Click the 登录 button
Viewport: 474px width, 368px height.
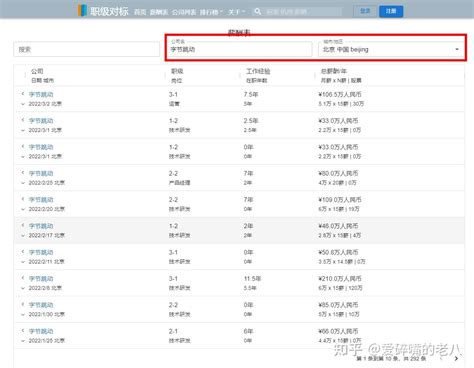(365, 11)
